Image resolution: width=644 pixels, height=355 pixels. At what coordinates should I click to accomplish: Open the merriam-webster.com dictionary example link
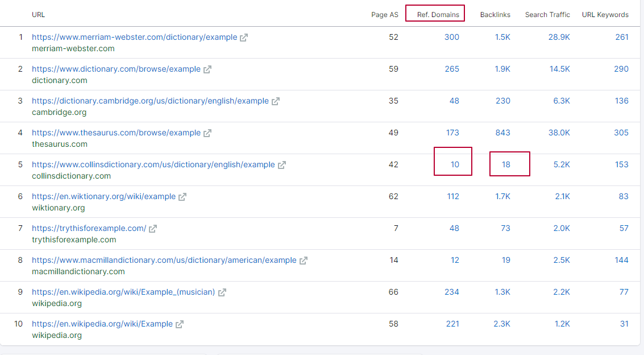click(x=134, y=37)
